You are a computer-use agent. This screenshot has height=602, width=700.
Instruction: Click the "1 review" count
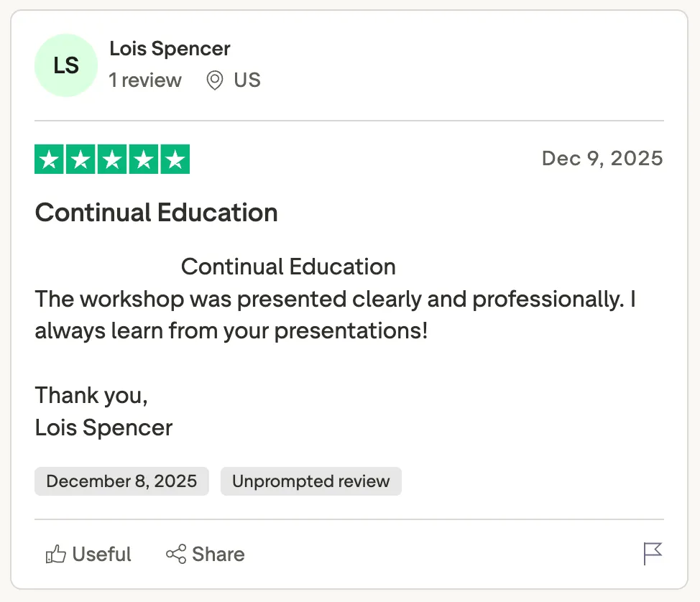coord(145,80)
